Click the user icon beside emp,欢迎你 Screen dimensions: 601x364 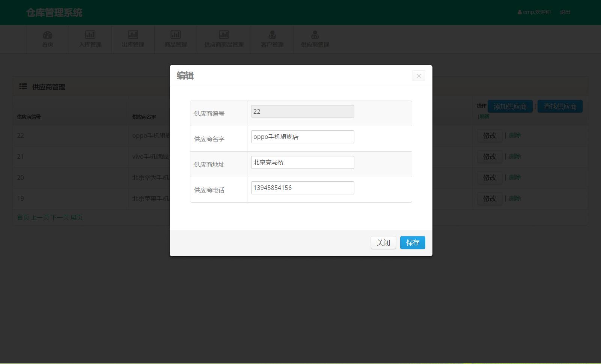coord(520,12)
